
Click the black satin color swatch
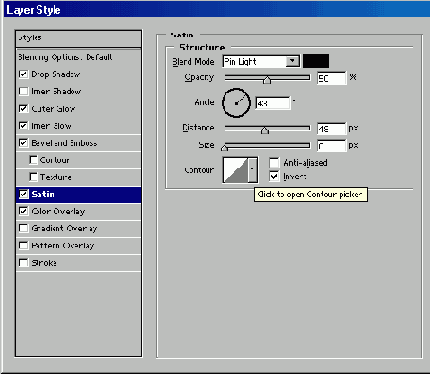point(316,61)
